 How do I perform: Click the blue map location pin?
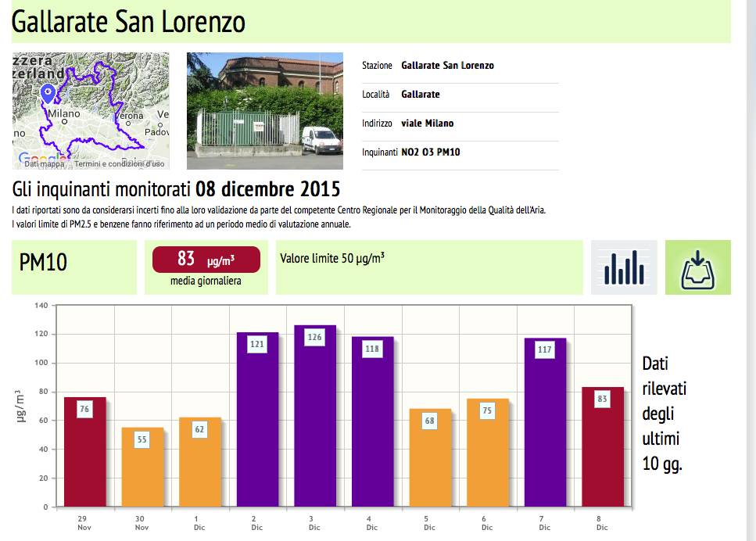pos(48,94)
